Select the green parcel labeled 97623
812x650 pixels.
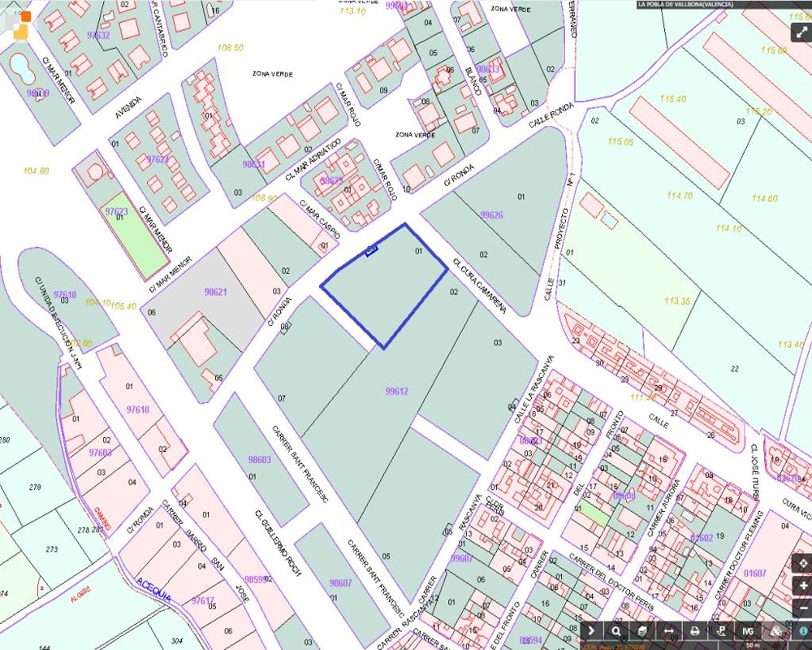coord(134,236)
